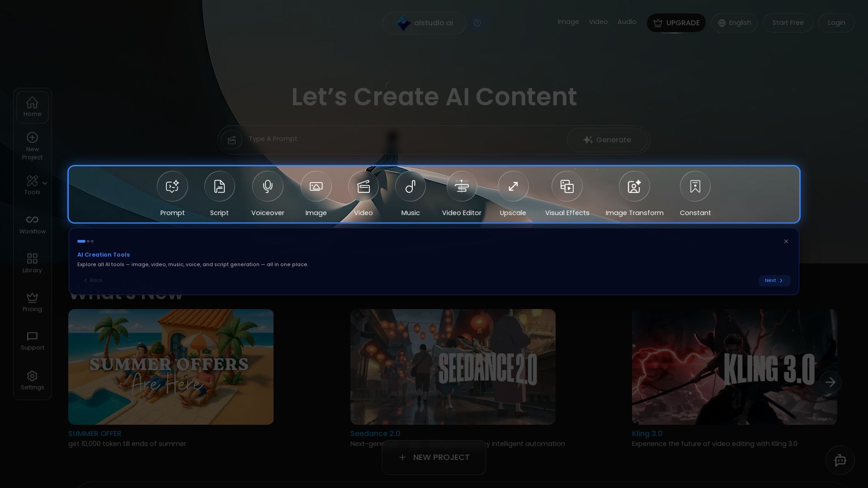Click Back in the tour popup
This screenshot has height=488, width=868.
pos(93,281)
